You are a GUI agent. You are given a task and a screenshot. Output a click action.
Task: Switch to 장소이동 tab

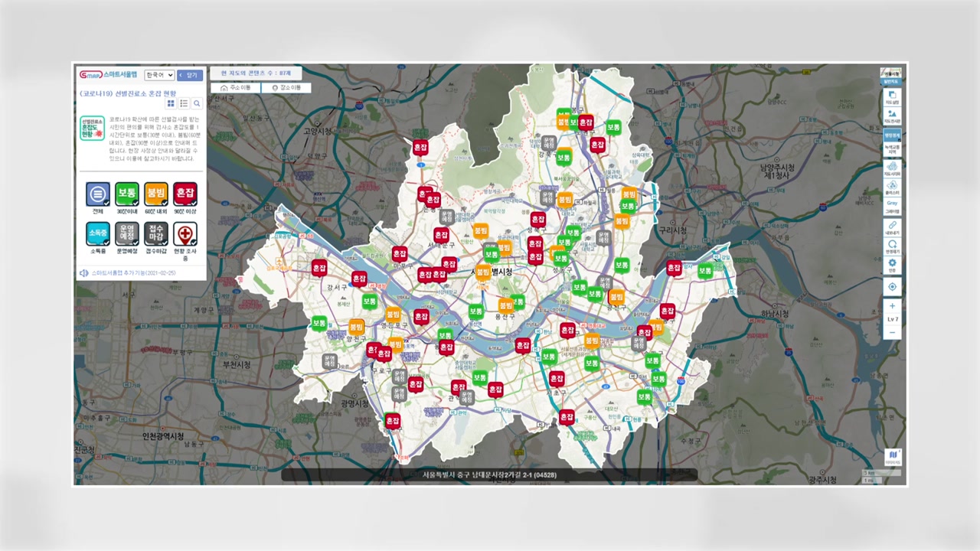[286, 88]
